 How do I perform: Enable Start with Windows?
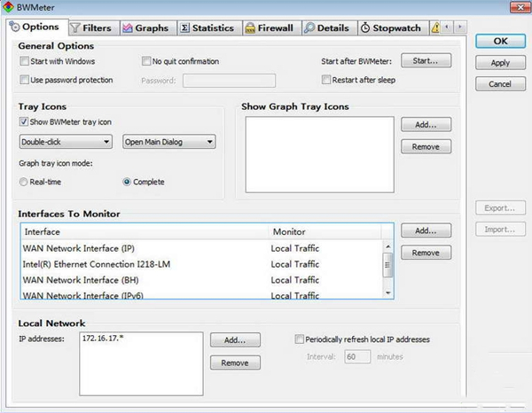pyautogui.click(x=25, y=61)
